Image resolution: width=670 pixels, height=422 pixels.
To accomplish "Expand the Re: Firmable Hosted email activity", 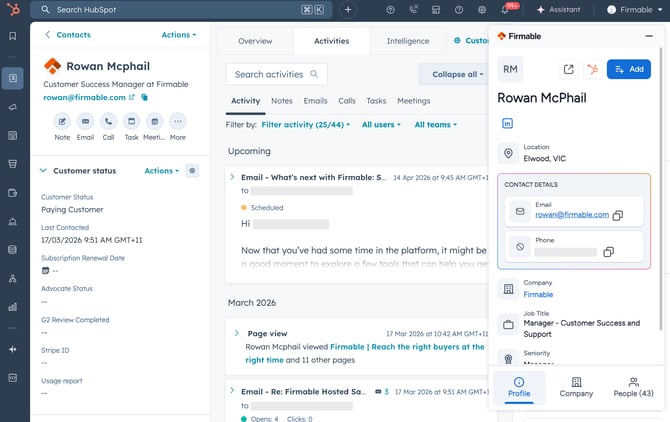I will pyautogui.click(x=232, y=390).
